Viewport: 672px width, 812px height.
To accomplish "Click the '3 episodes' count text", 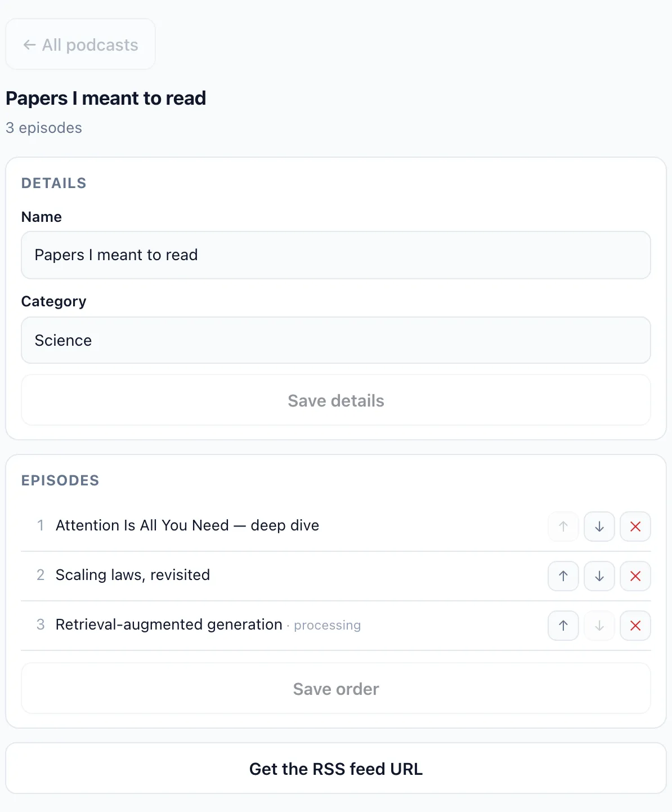I will click(44, 128).
